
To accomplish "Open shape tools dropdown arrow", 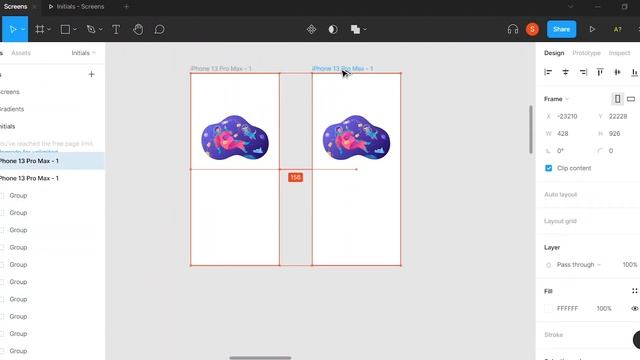I will (75, 29).
